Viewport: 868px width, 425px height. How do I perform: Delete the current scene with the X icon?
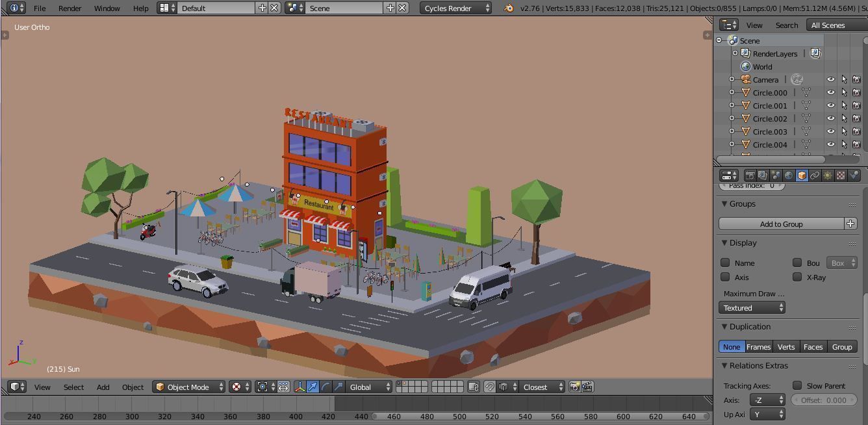tap(402, 8)
